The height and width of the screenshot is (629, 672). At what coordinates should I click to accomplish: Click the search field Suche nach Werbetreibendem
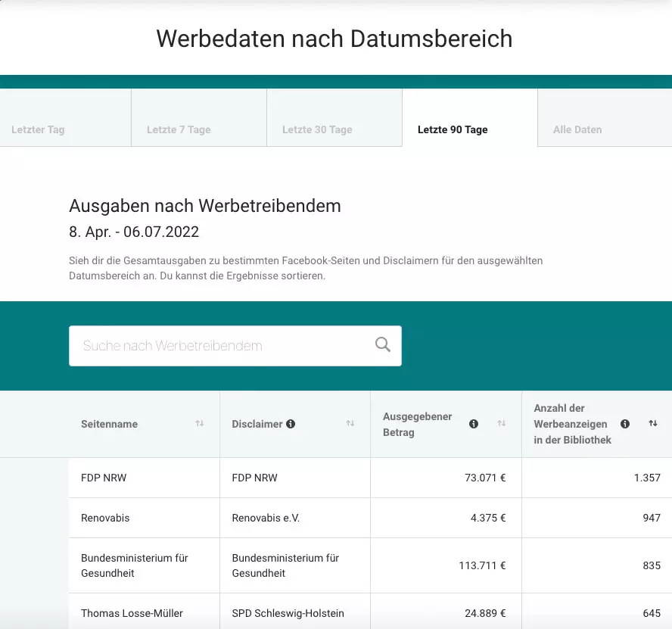[x=235, y=346]
